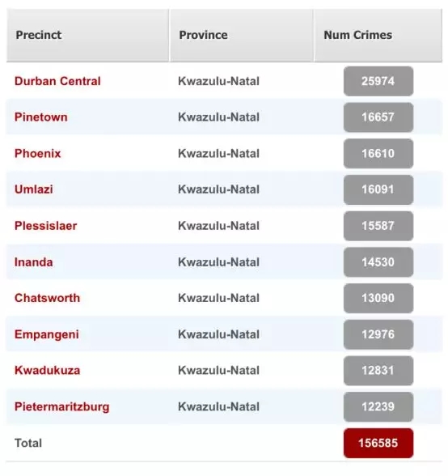Select the 12239 badge for Pietermaritzburg
The width and height of the screenshot is (448, 476).
tap(378, 406)
